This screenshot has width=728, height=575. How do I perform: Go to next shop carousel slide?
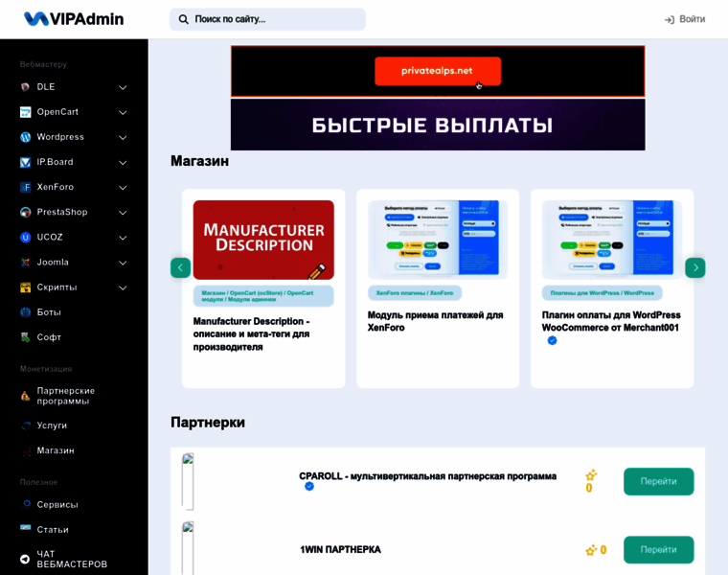pyautogui.click(x=694, y=267)
